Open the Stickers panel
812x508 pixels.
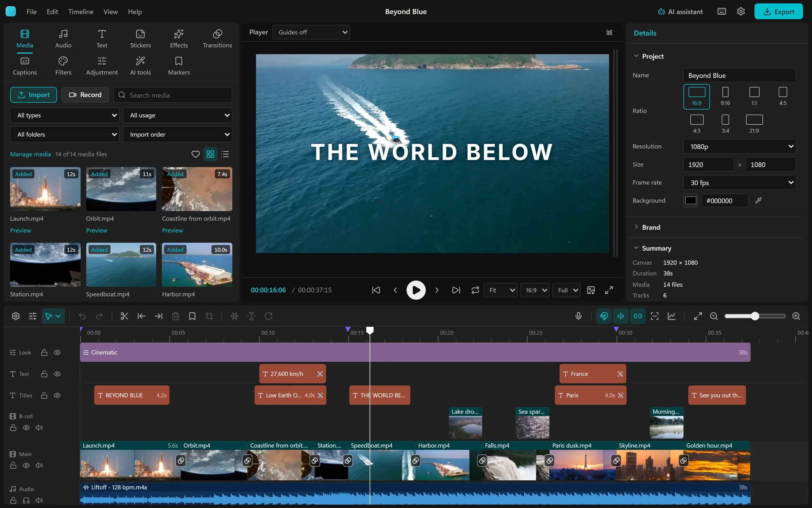pos(140,39)
